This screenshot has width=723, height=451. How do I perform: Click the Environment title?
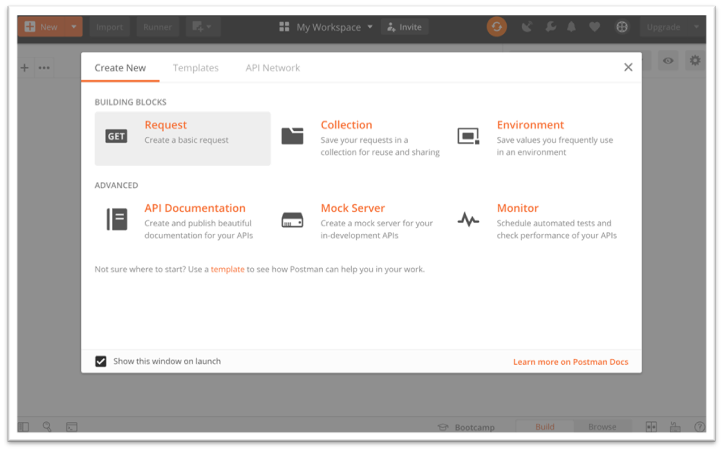pos(530,125)
